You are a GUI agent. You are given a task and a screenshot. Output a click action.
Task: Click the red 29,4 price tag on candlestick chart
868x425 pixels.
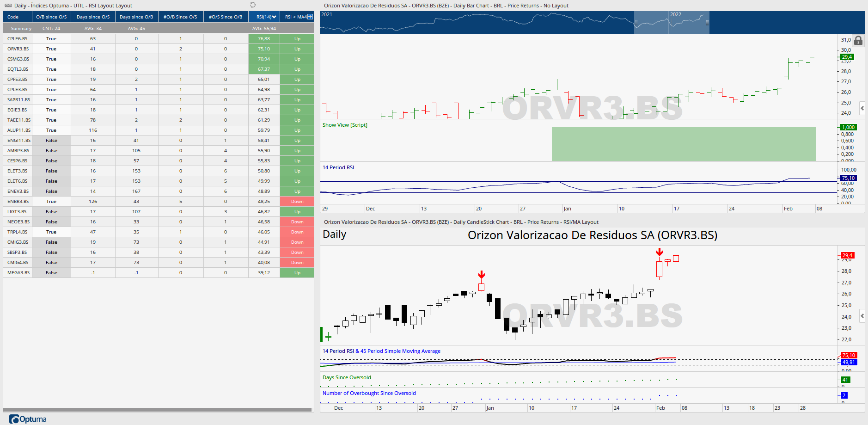click(847, 255)
